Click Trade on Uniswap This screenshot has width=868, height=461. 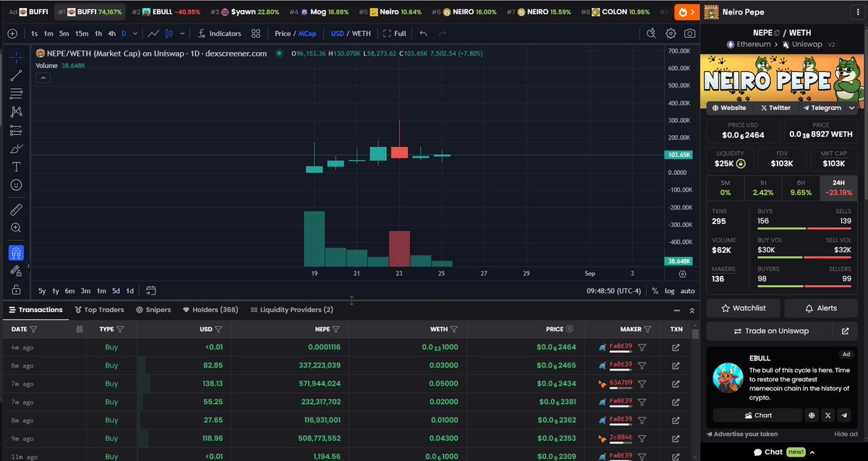[x=771, y=331]
